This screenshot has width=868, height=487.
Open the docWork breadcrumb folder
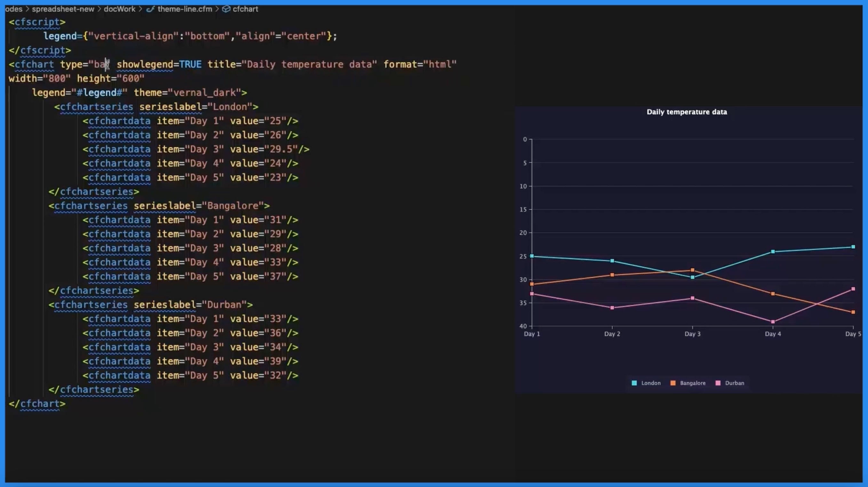click(x=119, y=9)
